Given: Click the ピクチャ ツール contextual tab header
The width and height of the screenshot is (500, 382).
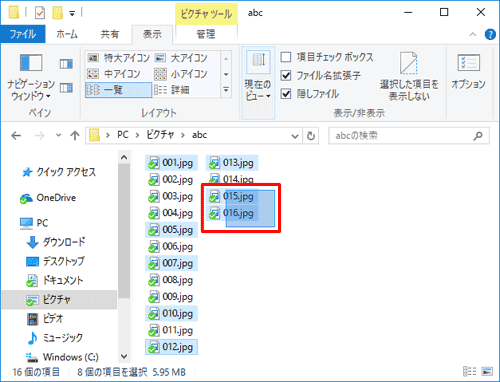Looking at the screenshot, I should tap(206, 14).
